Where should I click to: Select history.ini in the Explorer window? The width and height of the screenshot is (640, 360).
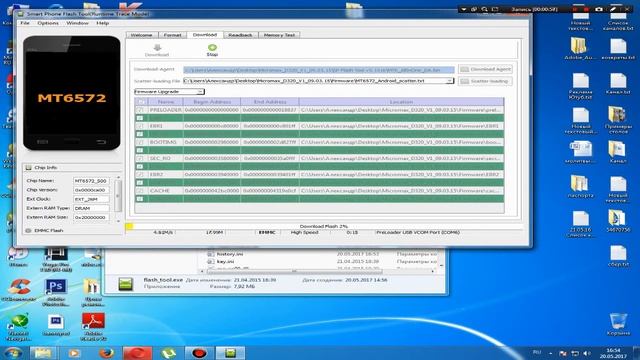click(x=229, y=254)
